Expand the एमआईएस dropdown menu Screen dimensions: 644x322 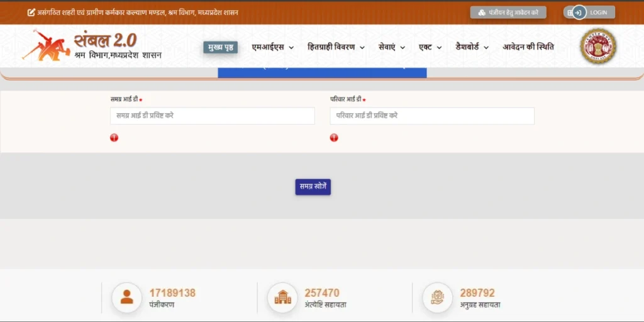273,47
